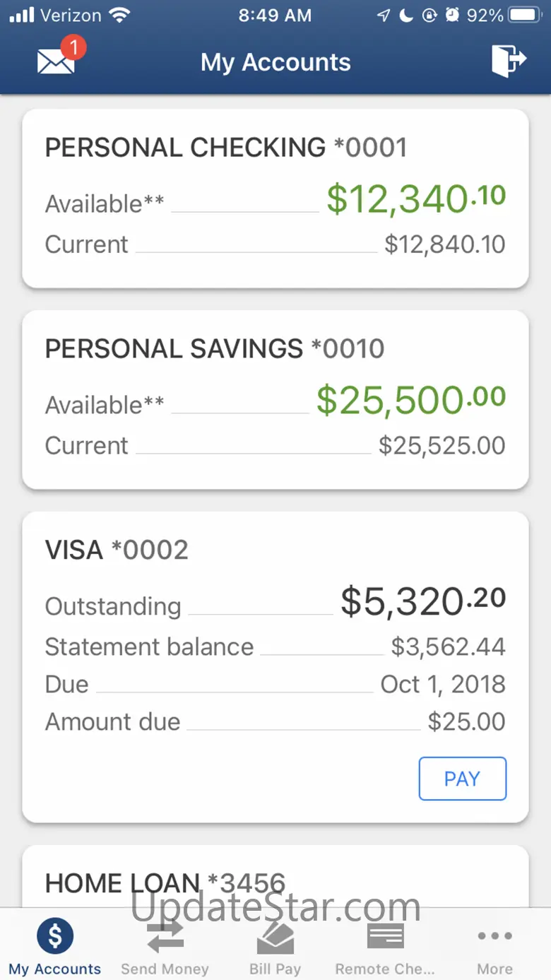
Task: Open the Home Loan *3456 account
Action: 165,883
